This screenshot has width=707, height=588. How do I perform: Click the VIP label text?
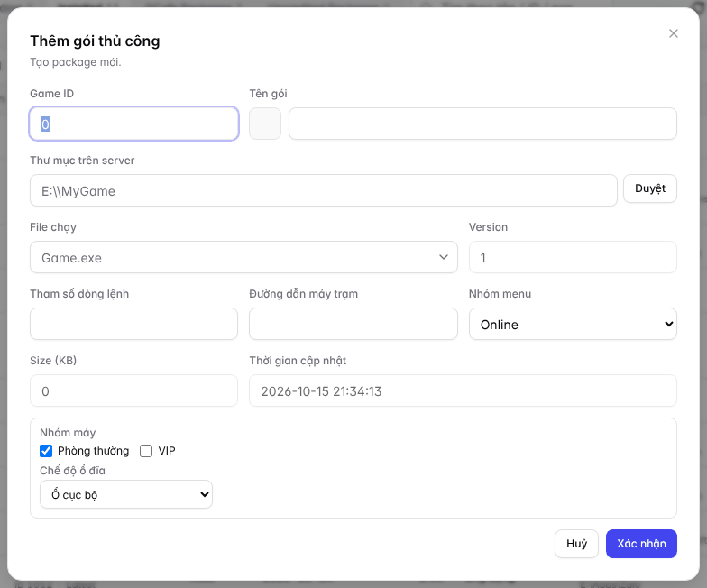pos(167,451)
